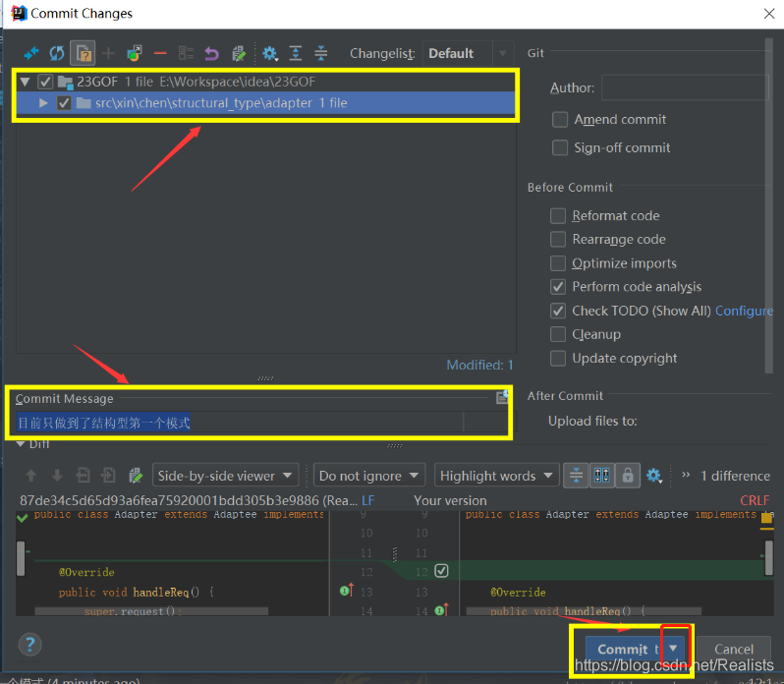Open commit message history icon
The image size is (784, 684).
pyautogui.click(x=502, y=397)
